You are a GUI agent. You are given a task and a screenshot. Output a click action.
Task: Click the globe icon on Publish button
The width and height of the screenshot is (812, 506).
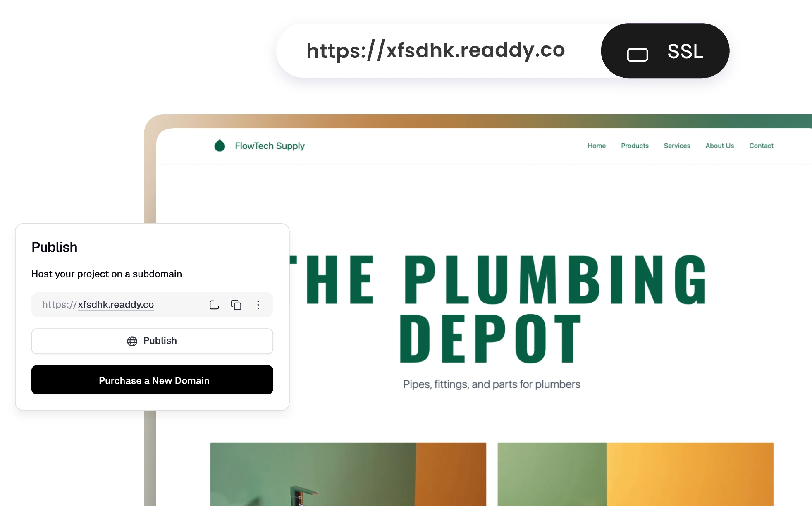(132, 341)
